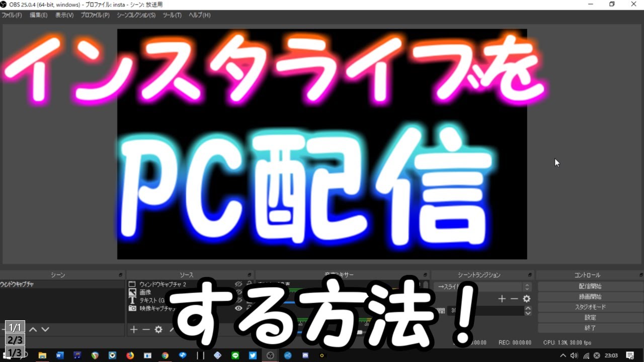
Task: Show hidden system tray icons chevron
Action: (563, 355)
